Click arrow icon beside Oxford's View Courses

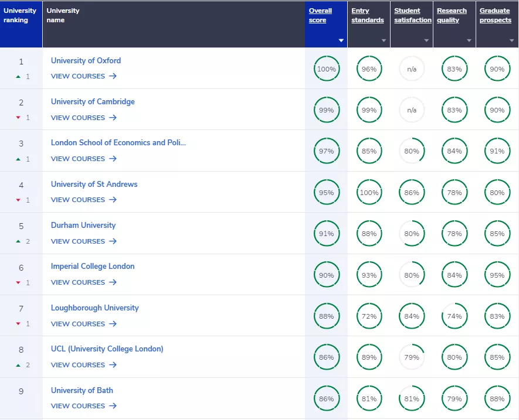pyautogui.click(x=113, y=76)
